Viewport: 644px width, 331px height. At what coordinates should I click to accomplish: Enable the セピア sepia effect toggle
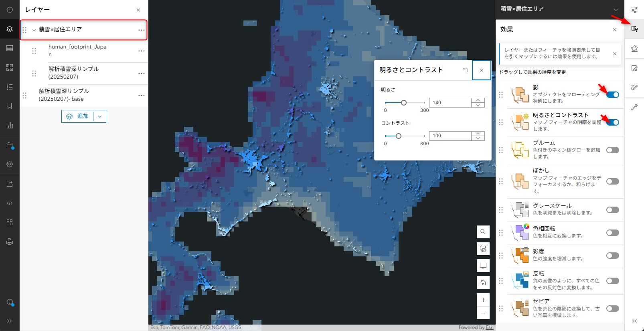click(x=612, y=309)
